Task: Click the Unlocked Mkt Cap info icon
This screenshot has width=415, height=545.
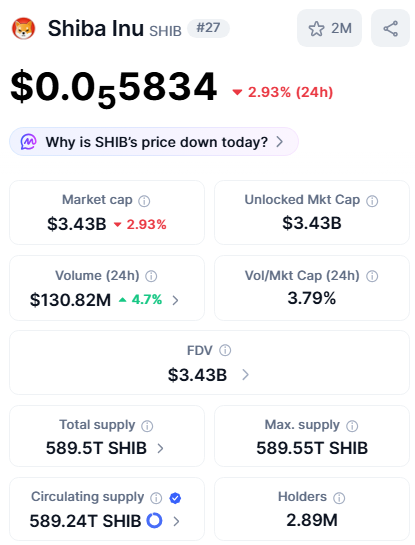Action: pyautogui.click(x=372, y=201)
